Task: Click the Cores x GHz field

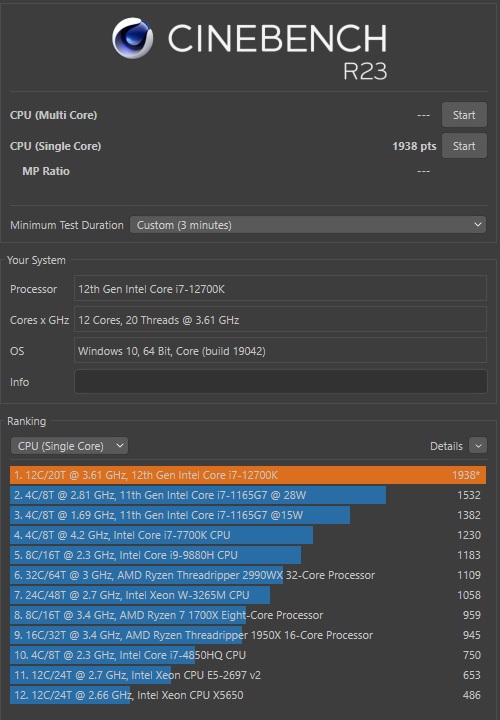Action: point(281,320)
